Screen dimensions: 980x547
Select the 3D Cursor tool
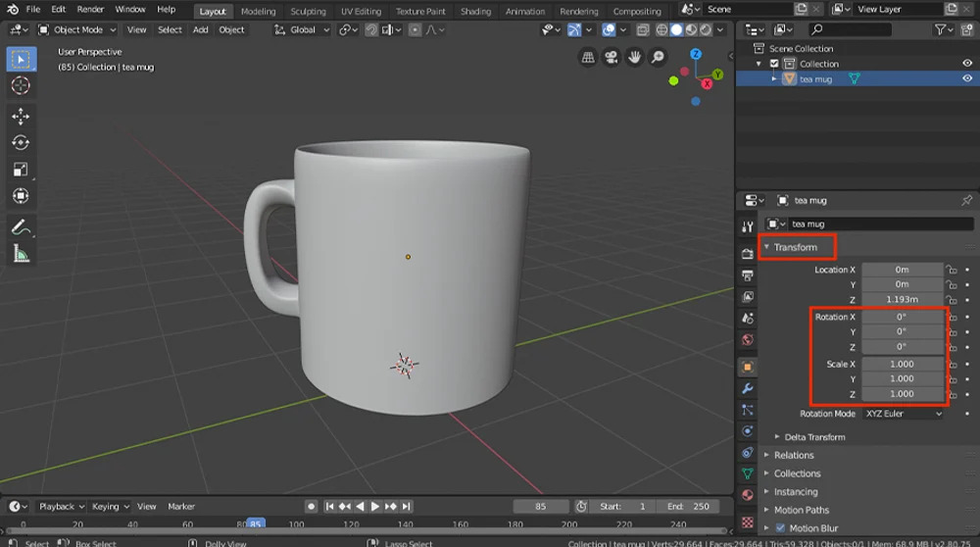(20, 86)
